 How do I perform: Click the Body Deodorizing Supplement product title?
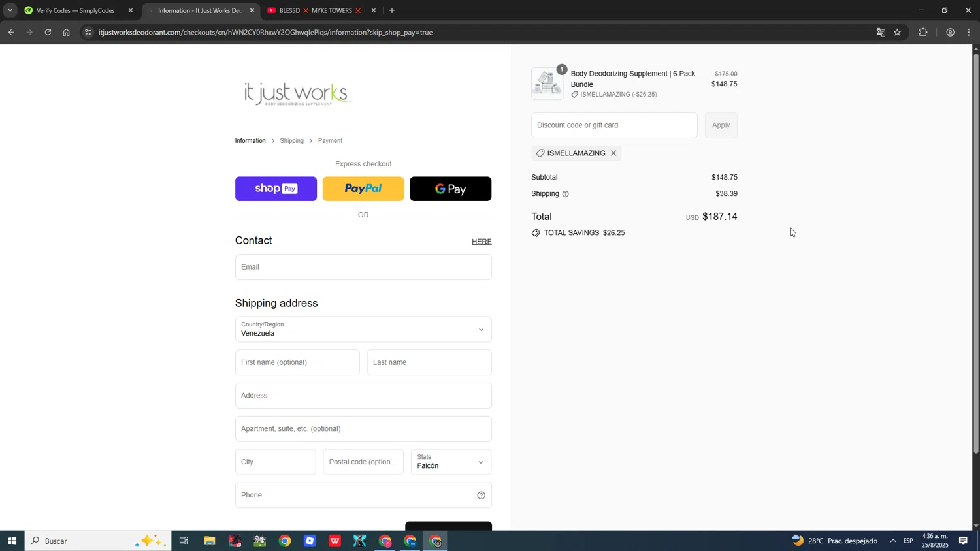[x=633, y=79]
